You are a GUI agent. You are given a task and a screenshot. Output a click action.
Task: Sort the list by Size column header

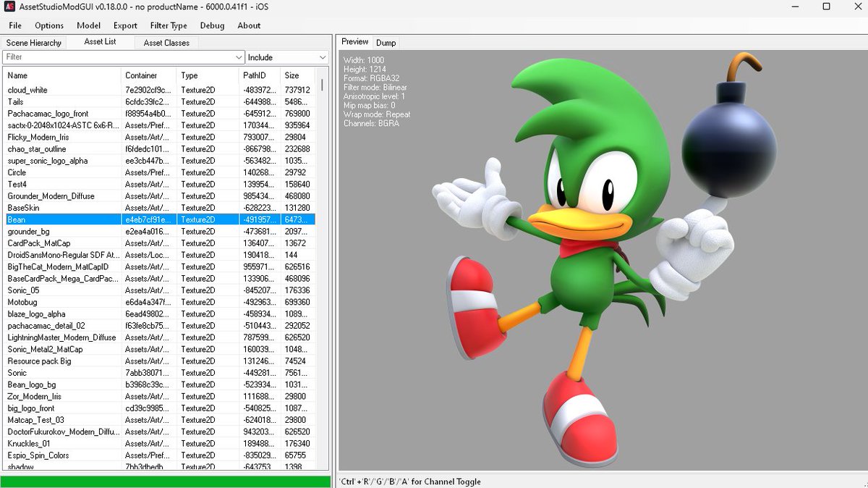tap(298, 75)
